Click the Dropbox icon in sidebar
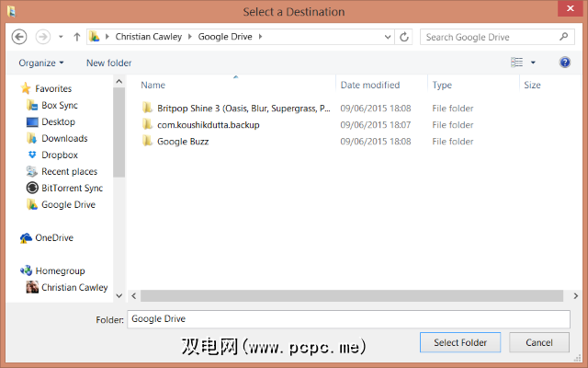Screen dimensions: 588x368 pyautogui.click(x=32, y=155)
